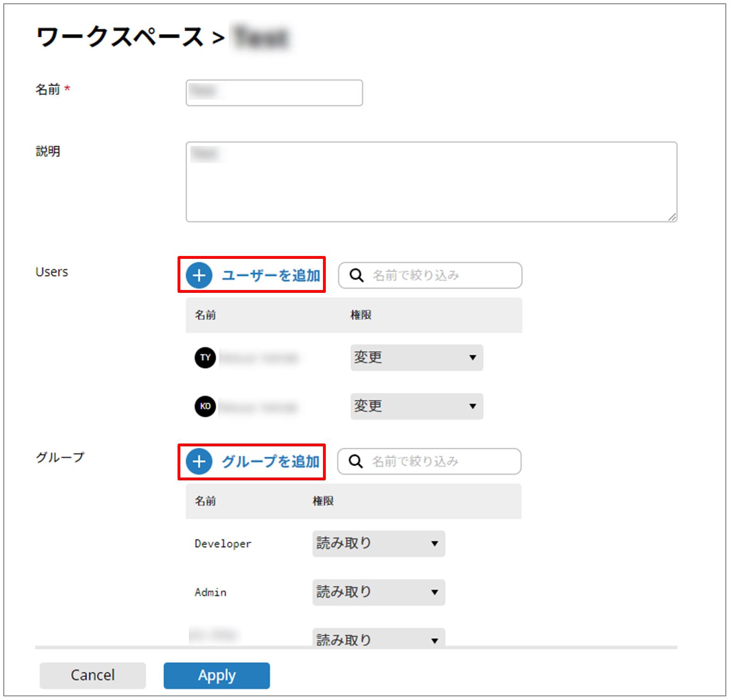Click the search icon in the Users filter

click(357, 275)
